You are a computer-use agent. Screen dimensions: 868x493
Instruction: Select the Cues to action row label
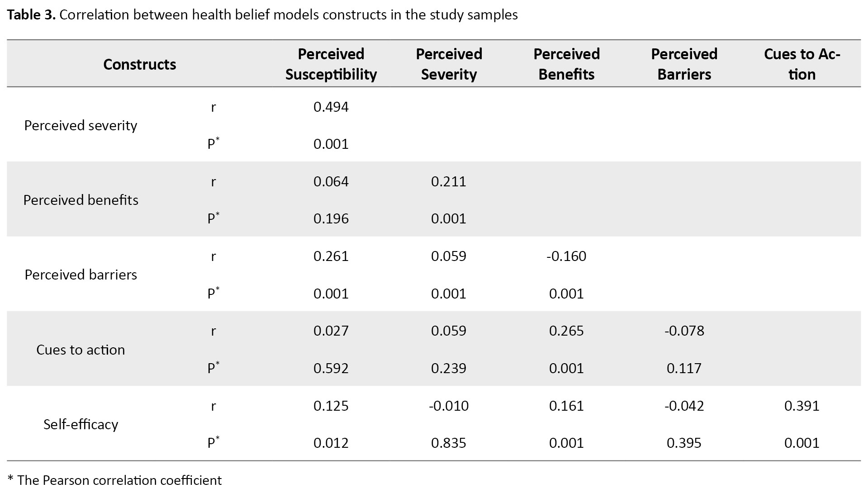81,350
